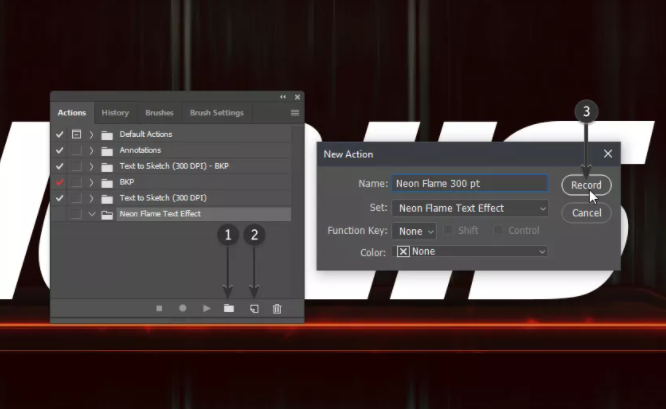Toggle dialog box for Neon Flame Text Effect
This screenshot has height=409, width=666.
pos(76,214)
